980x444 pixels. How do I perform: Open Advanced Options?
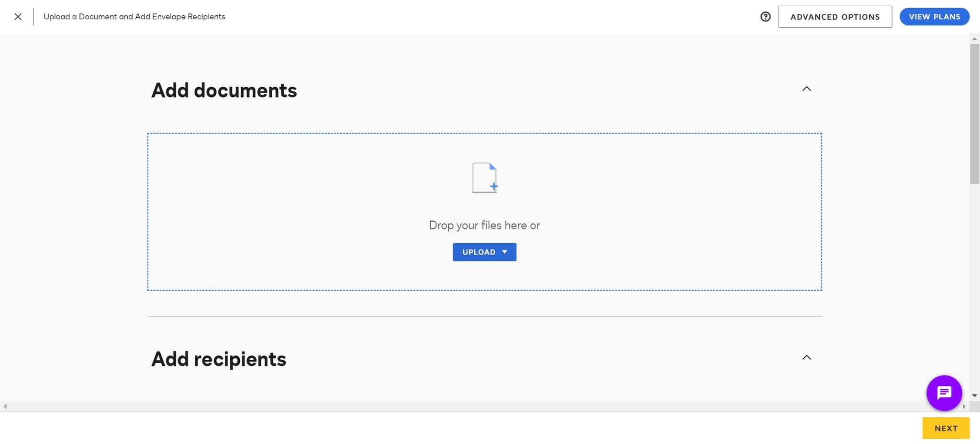coord(835,16)
